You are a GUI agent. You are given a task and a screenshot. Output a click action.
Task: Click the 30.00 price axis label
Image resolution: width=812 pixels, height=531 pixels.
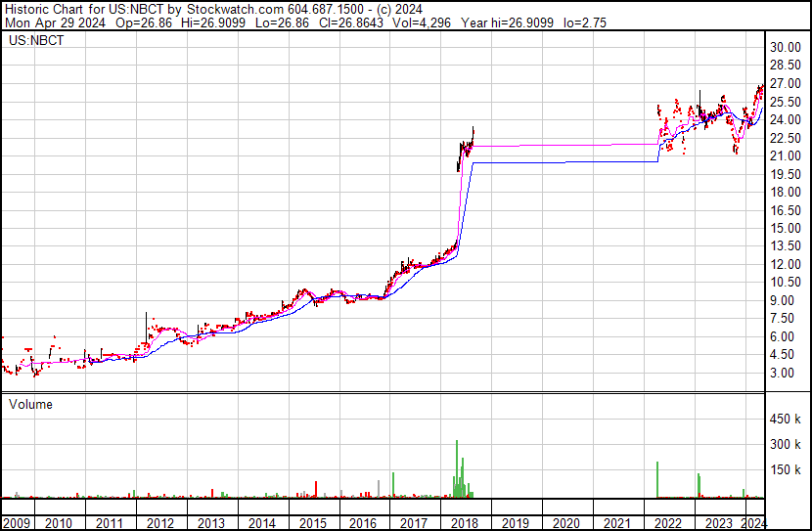click(x=786, y=48)
